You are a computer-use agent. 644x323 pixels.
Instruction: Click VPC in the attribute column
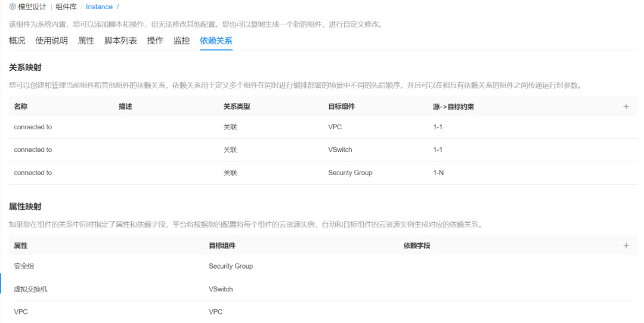point(20,312)
